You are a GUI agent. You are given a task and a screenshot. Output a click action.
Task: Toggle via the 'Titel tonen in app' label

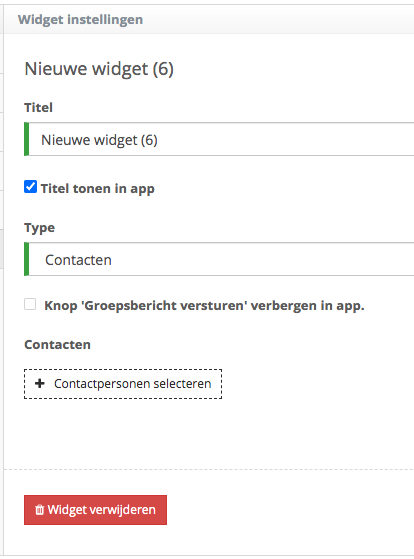pos(97,189)
